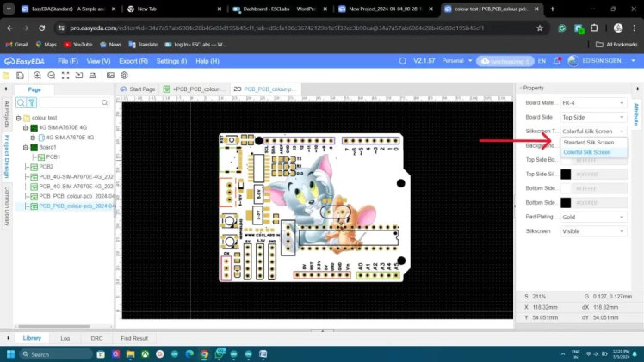
Task: Click the zoom in magnifier icon
Action: click(38, 76)
